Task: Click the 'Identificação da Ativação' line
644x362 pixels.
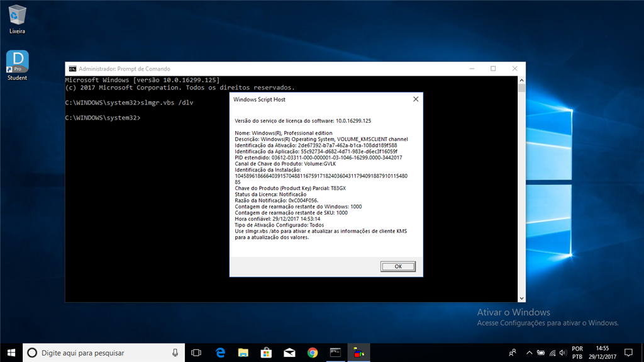Action: click(x=316, y=145)
